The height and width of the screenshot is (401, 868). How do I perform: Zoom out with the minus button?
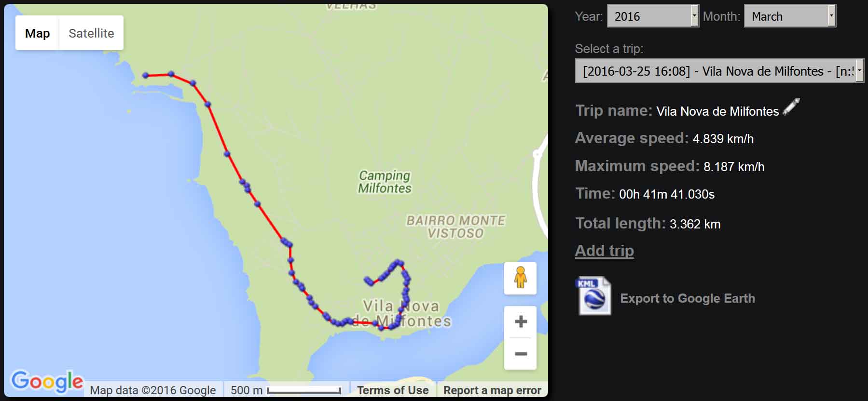tap(521, 354)
